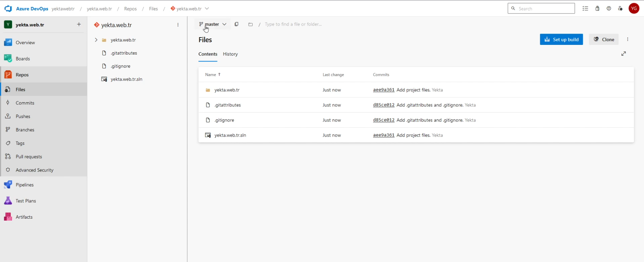Click the copy clone URL icon beside master
This screenshot has height=262, width=644.
236,24
